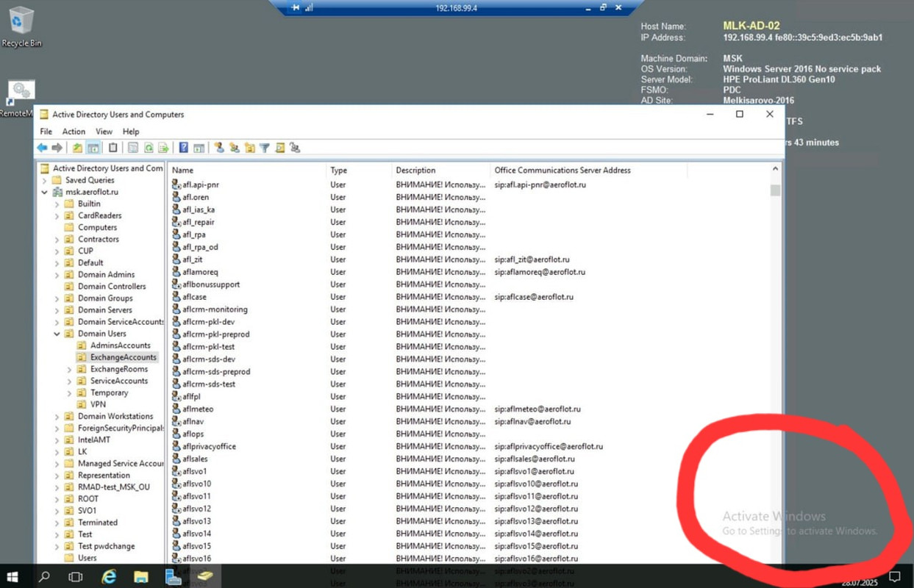
Task: Open the Recycle Bin desktop icon
Action: [x=21, y=26]
